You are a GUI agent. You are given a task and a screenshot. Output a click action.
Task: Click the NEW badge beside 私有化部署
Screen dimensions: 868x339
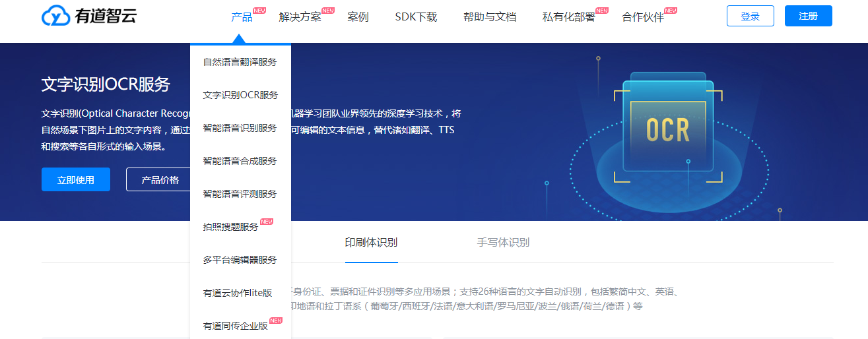(x=602, y=11)
